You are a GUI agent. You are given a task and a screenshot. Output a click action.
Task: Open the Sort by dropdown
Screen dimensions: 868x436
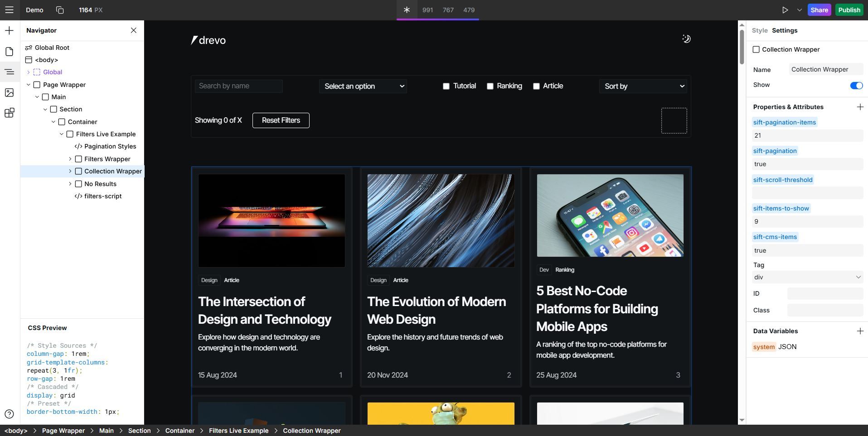pos(643,86)
